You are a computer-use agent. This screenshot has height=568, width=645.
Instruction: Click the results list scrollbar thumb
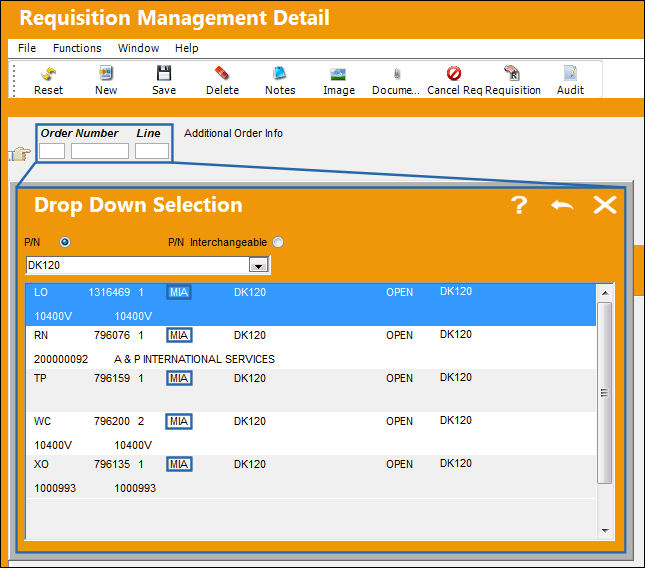pyautogui.click(x=604, y=393)
